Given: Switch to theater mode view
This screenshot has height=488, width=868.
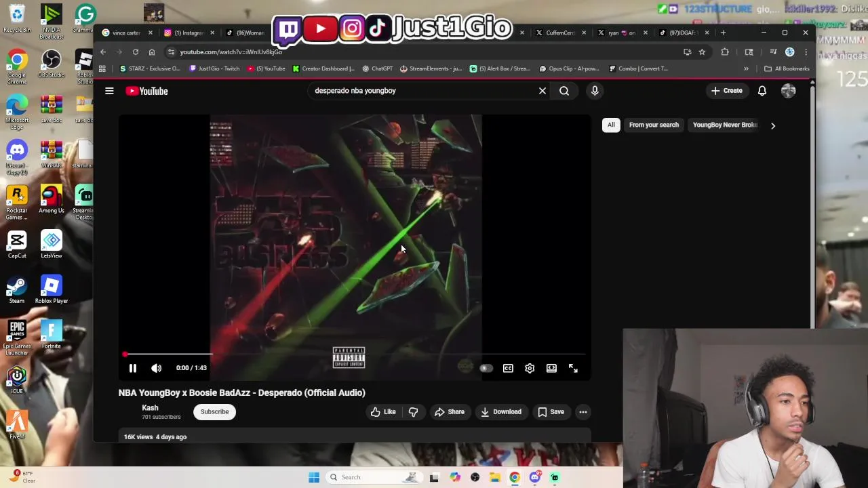Looking at the screenshot, I should point(551,368).
